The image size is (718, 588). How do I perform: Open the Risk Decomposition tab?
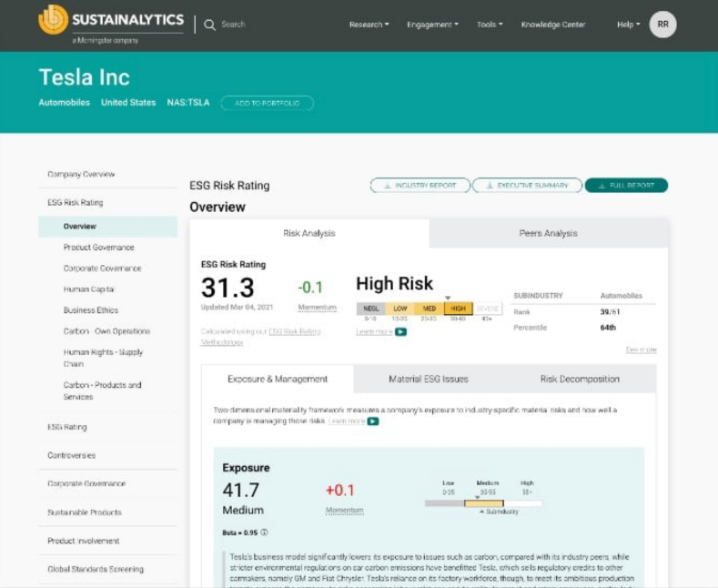(x=580, y=380)
